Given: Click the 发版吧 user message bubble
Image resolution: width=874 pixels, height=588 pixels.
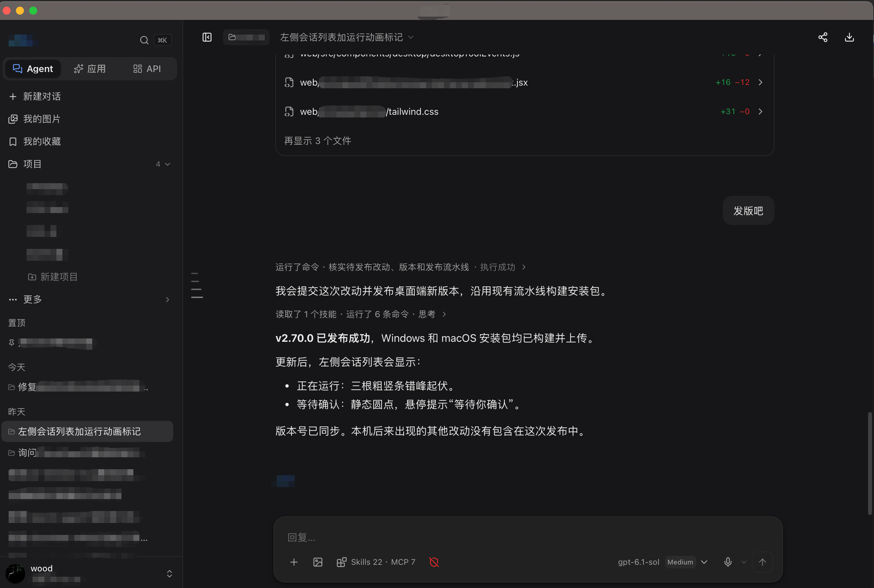Looking at the screenshot, I should (x=748, y=211).
